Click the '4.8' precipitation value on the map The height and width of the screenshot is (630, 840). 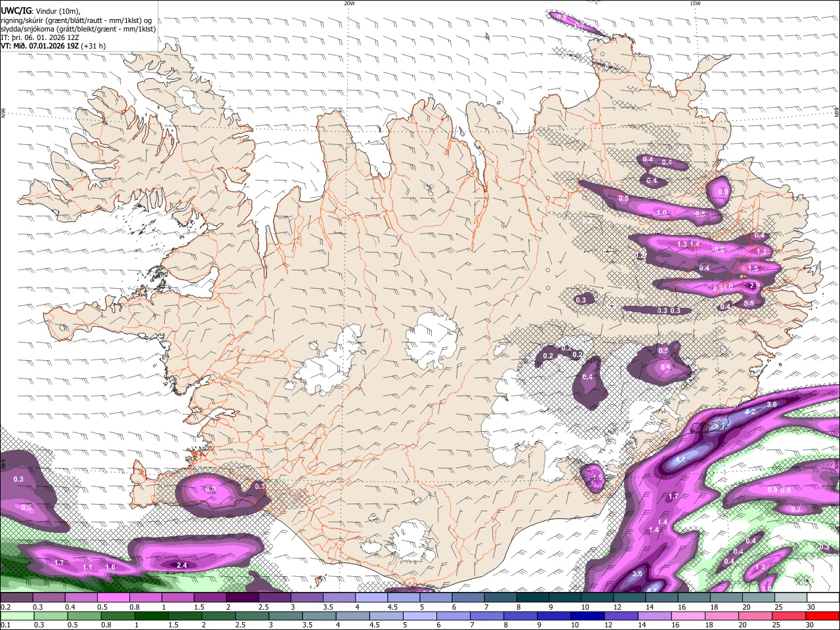(681, 459)
